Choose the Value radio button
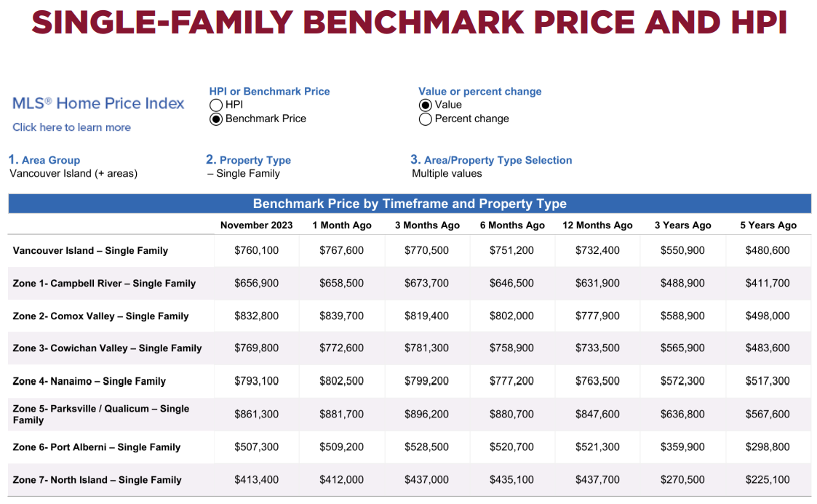The height and width of the screenshot is (504, 817). coord(426,105)
